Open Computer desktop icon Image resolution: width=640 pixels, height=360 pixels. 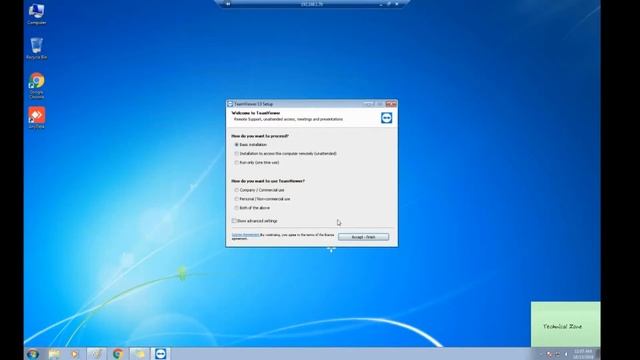click(x=36, y=14)
